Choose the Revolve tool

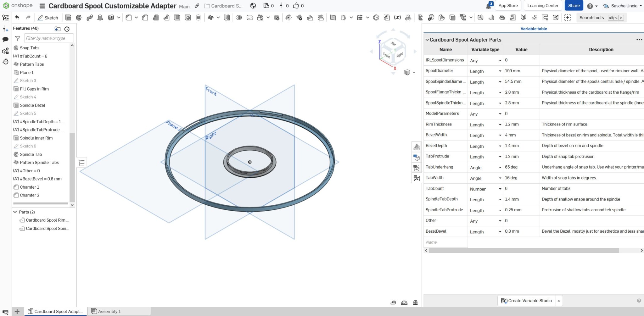(x=79, y=18)
